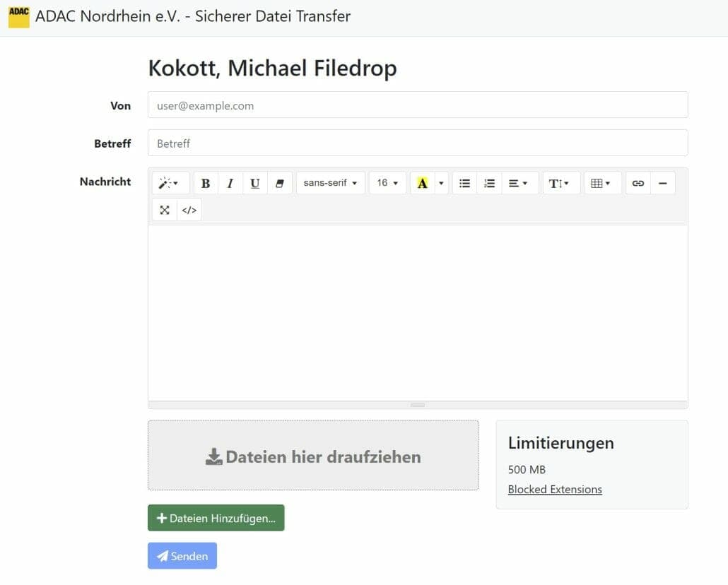Screen dimensions: 728x585
Task: Apply the yellow highlight text color
Action: [422, 183]
